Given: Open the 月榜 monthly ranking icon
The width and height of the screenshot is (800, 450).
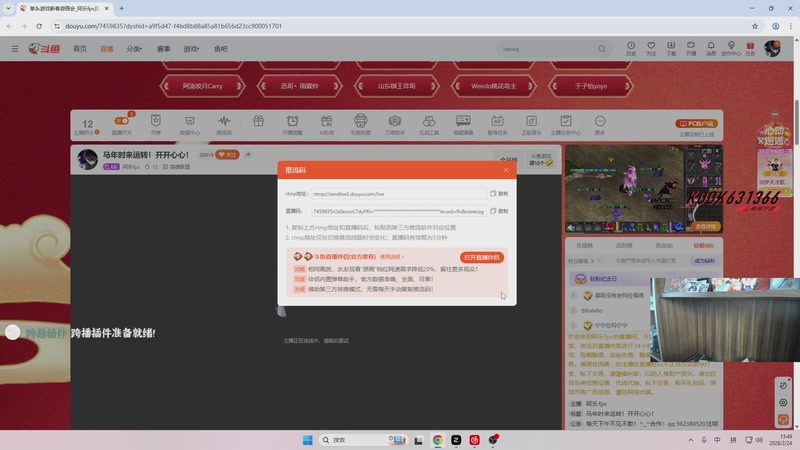Looking at the screenshot, I should (x=156, y=124).
